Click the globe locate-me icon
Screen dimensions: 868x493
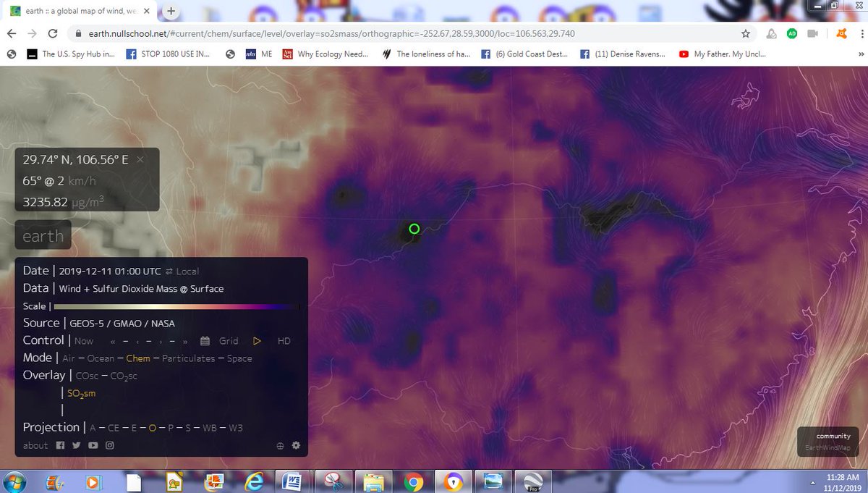point(280,446)
